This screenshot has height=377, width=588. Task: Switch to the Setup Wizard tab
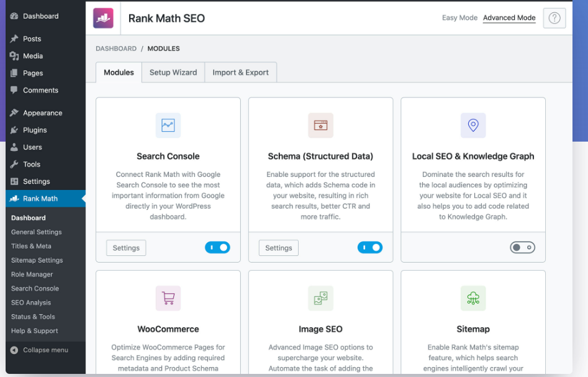173,72
